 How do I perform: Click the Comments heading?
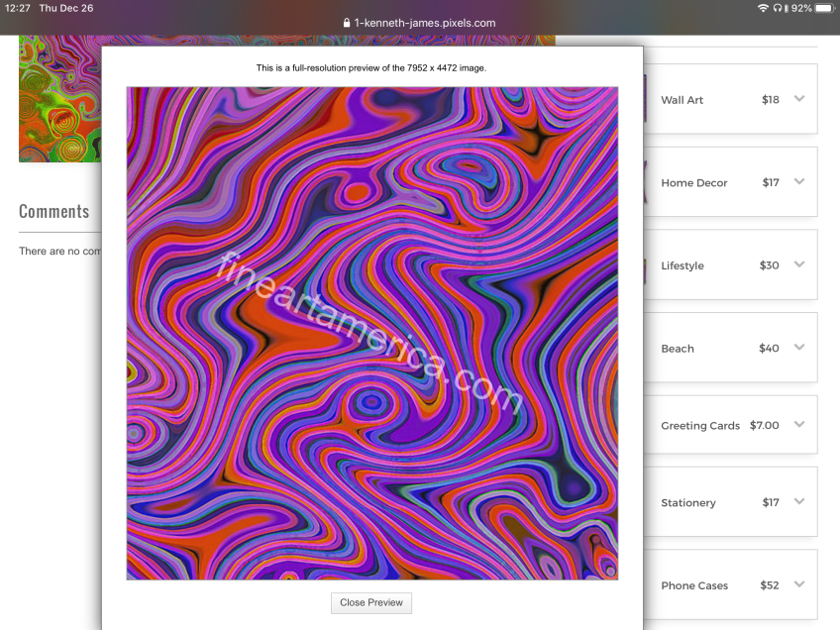tap(54, 211)
